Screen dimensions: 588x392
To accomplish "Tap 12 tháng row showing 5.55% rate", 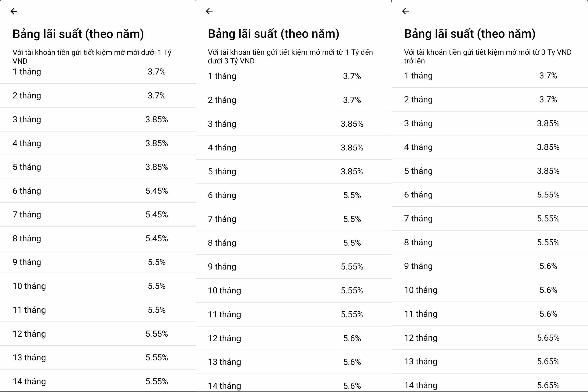I will pos(98,334).
